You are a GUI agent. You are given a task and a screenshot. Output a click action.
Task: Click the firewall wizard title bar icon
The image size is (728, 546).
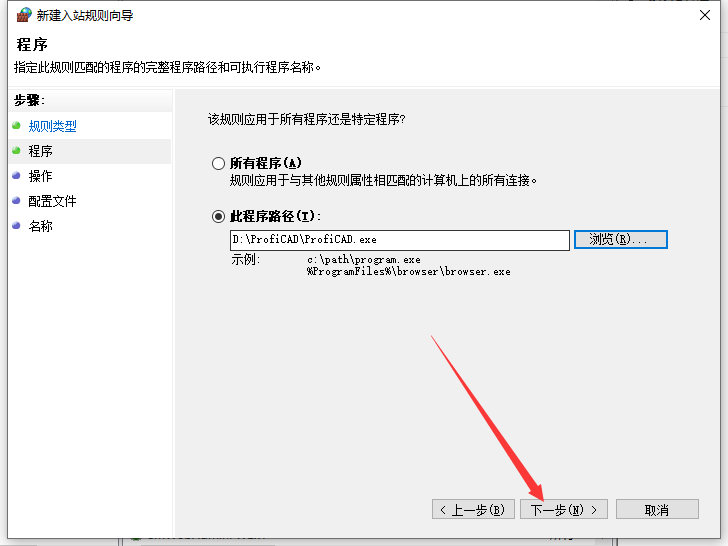pos(24,15)
